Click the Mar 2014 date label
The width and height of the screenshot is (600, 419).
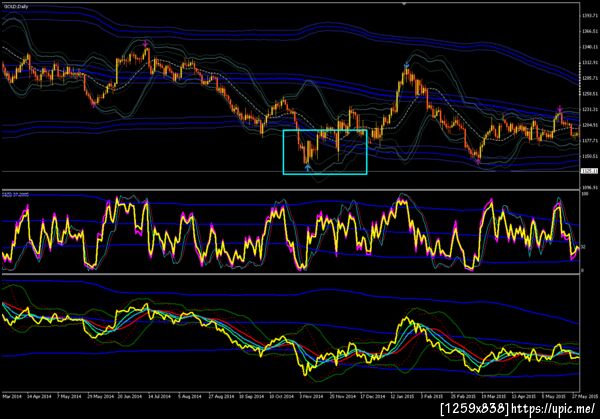coord(12,396)
